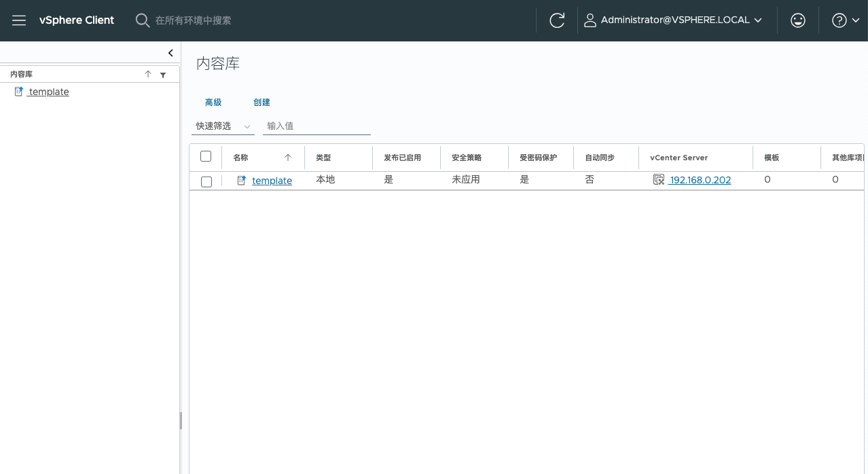This screenshot has height=474, width=868.
Task: Click the 创建 button
Action: (x=261, y=103)
